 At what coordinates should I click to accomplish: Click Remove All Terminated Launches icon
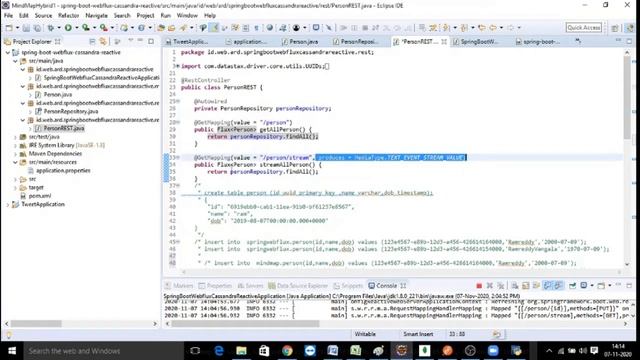[500, 286]
